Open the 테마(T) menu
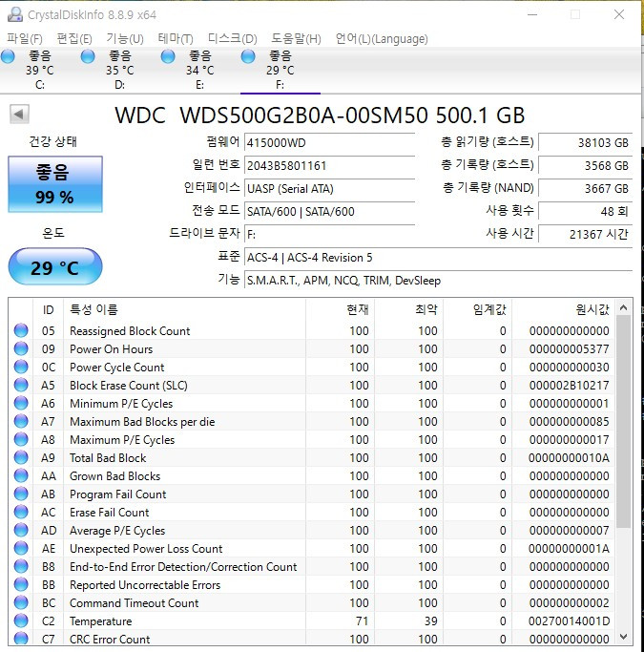644x652 pixels. [176, 39]
